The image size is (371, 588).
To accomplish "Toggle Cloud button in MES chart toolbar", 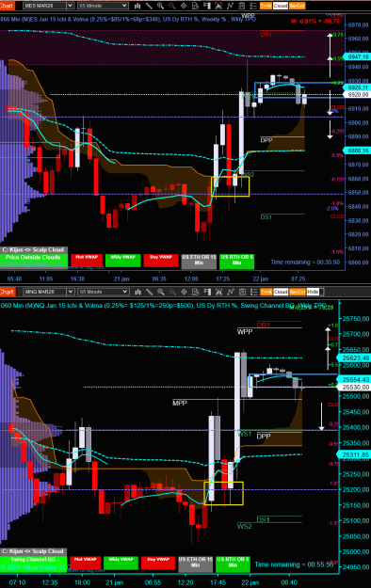I will coord(280,6).
